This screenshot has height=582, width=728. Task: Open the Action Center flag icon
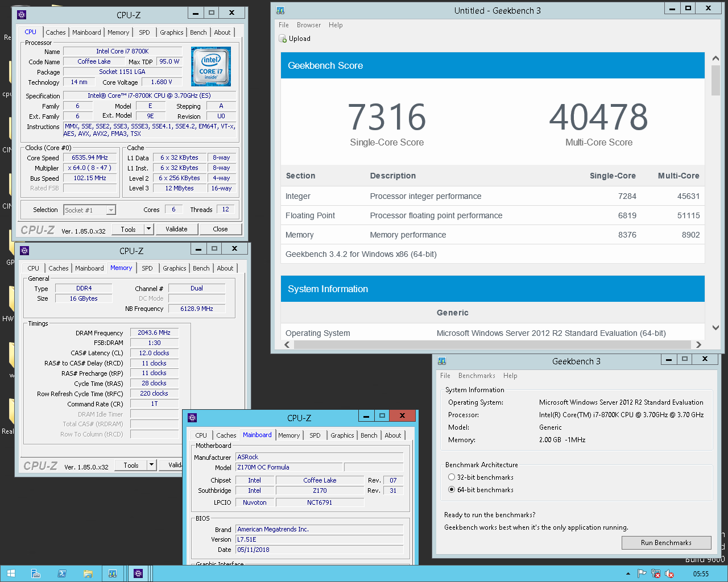642,574
